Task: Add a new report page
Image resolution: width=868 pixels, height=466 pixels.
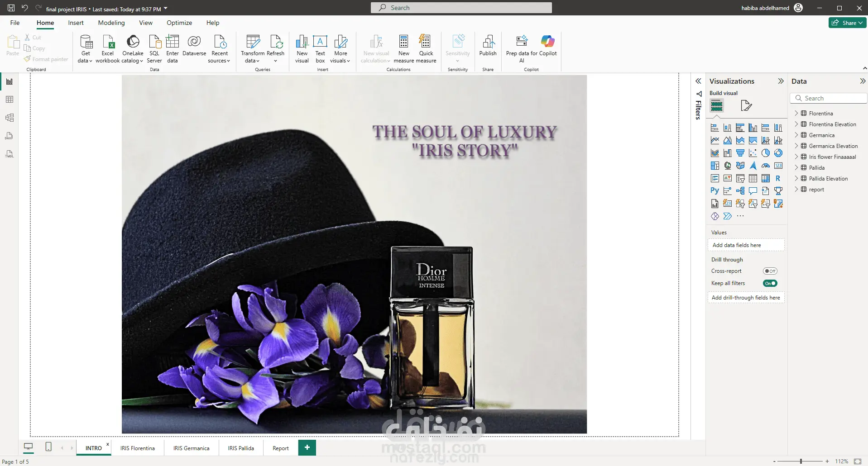Action: click(x=307, y=447)
